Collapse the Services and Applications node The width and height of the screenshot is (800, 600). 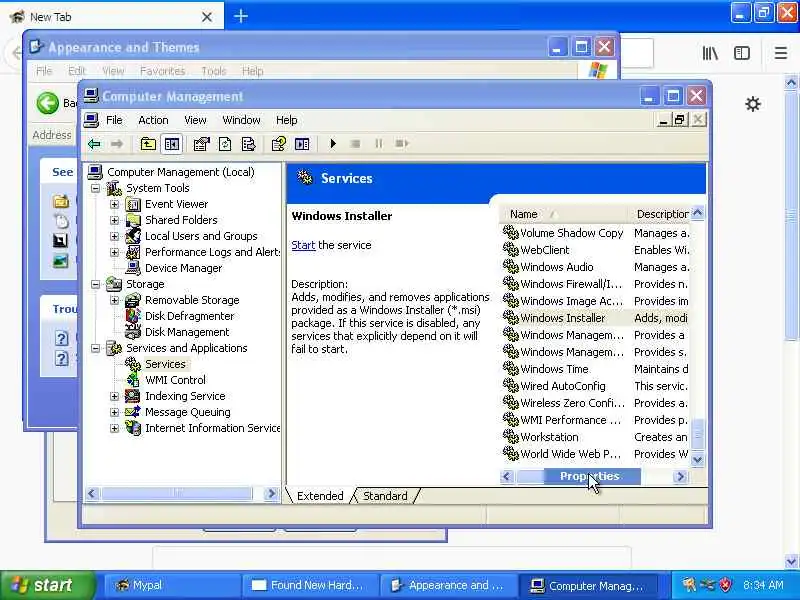(95, 348)
